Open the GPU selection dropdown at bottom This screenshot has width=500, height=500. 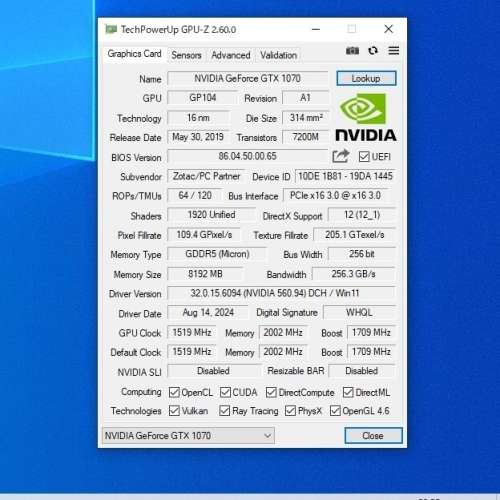coord(188,436)
